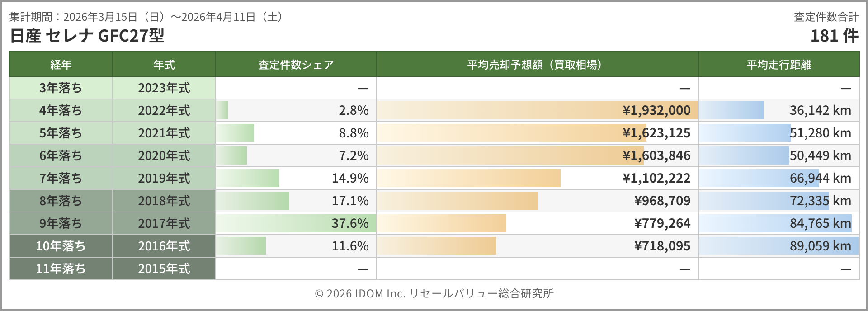Click the 査定件数シェア column header
This screenshot has height=311, width=868.
point(296,65)
